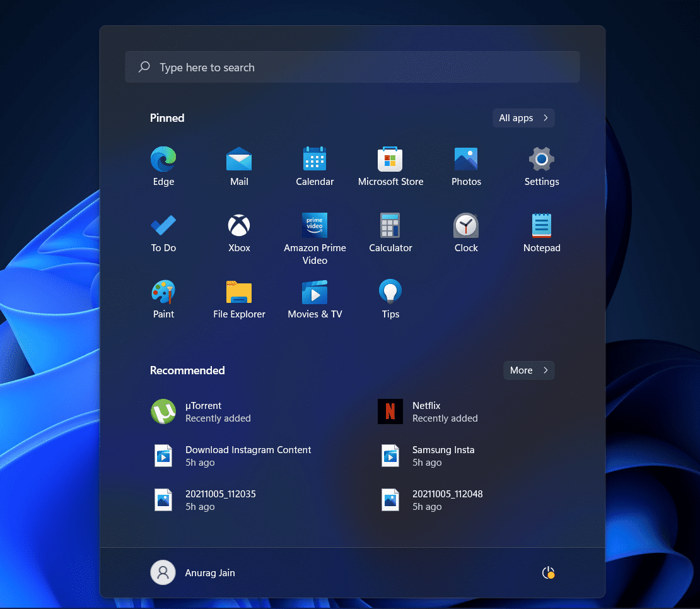This screenshot has width=700, height=609.
Task: Open the Tips app
Action: click(x=390, y=292)
